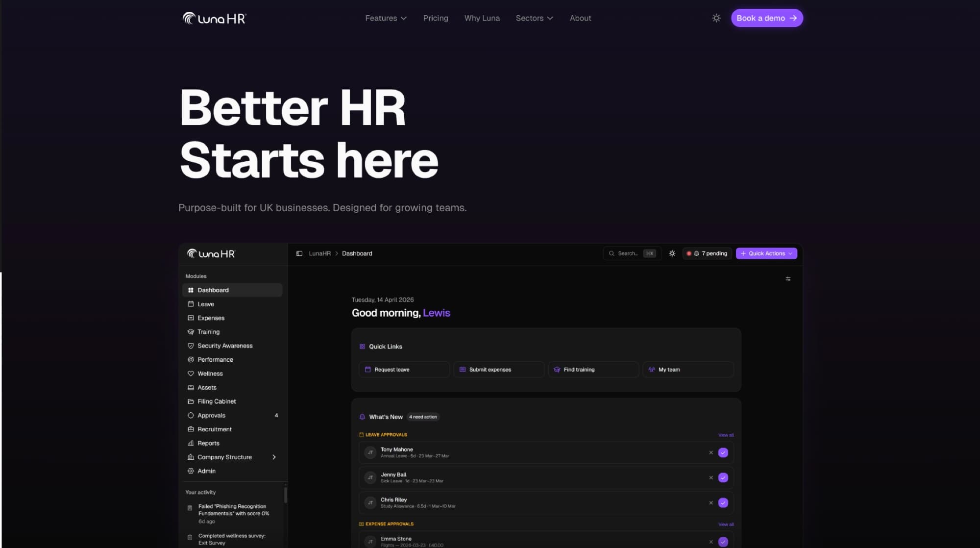Open the Completed wellness survey activity
The height and width of the screenshot is (548, 980).
232,539
